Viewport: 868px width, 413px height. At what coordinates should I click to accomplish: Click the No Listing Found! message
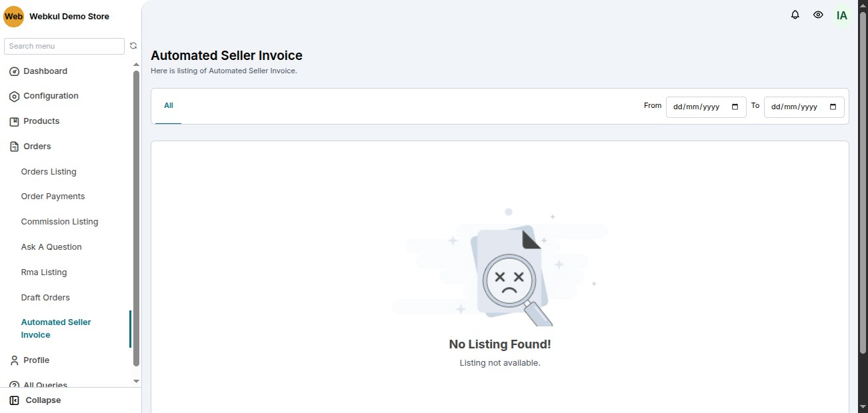(x=500, y=344)
